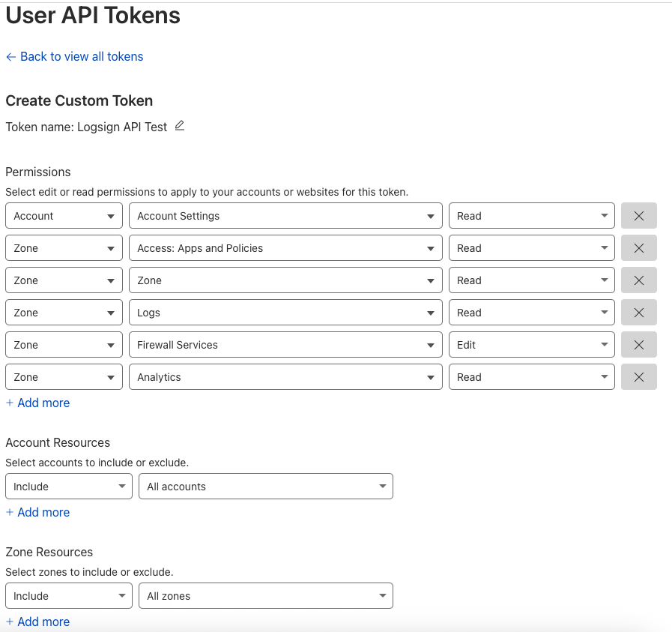Change access level for Access: Apps and Policies
This screenshot has width=672, height=632.
point(531,248)
